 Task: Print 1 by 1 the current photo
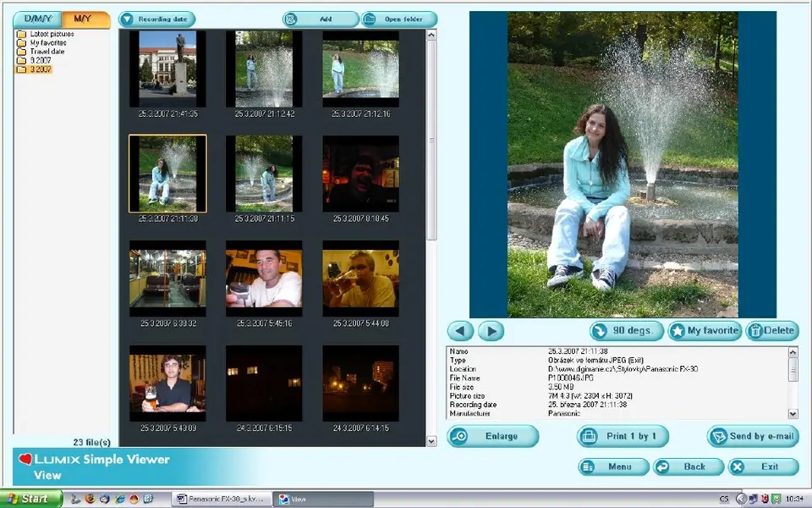click(x=623, y=436)
